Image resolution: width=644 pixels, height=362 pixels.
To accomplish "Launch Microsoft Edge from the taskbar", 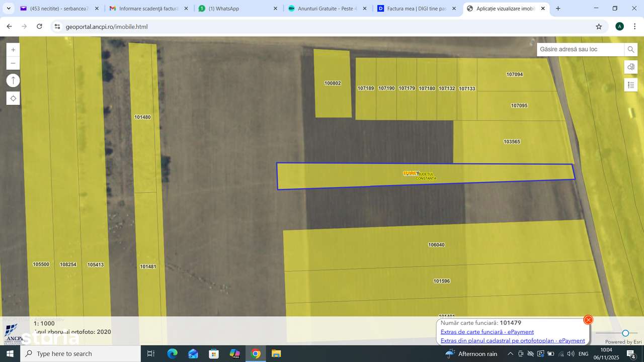I will coord(172,354).
